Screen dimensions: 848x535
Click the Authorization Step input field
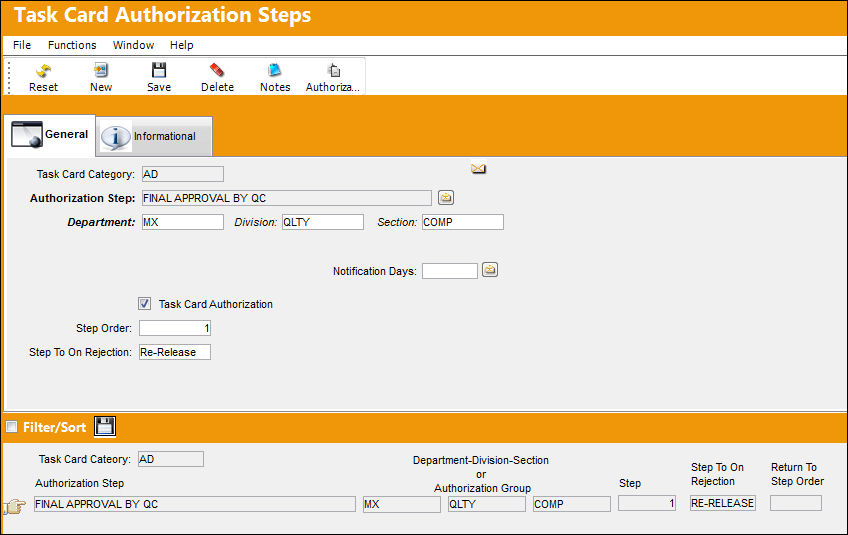287,198
